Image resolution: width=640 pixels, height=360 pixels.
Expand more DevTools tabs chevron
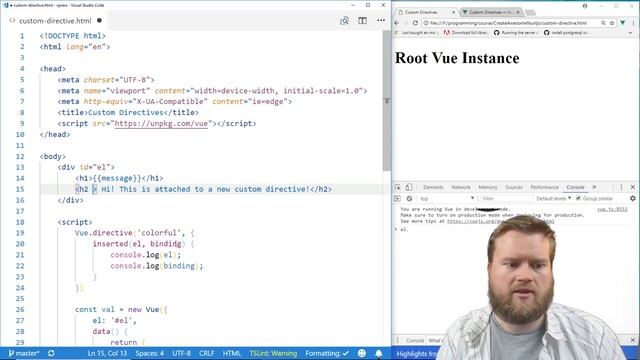click(x=594, y=187)
